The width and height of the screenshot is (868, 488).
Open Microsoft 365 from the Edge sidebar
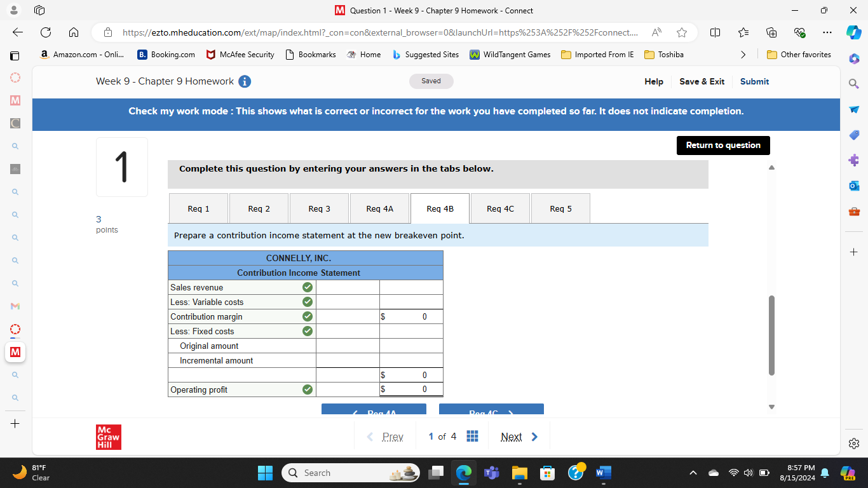854,58
